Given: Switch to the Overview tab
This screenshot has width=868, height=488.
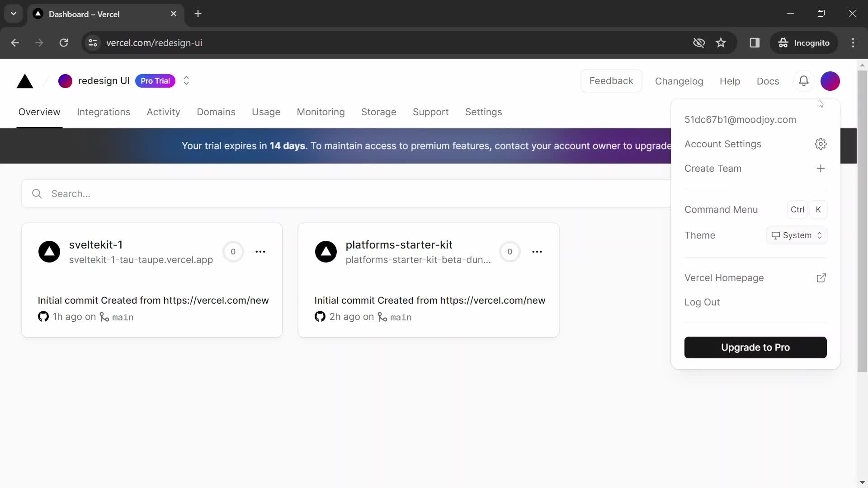Looking at the screenshot, I should [39, 112].
